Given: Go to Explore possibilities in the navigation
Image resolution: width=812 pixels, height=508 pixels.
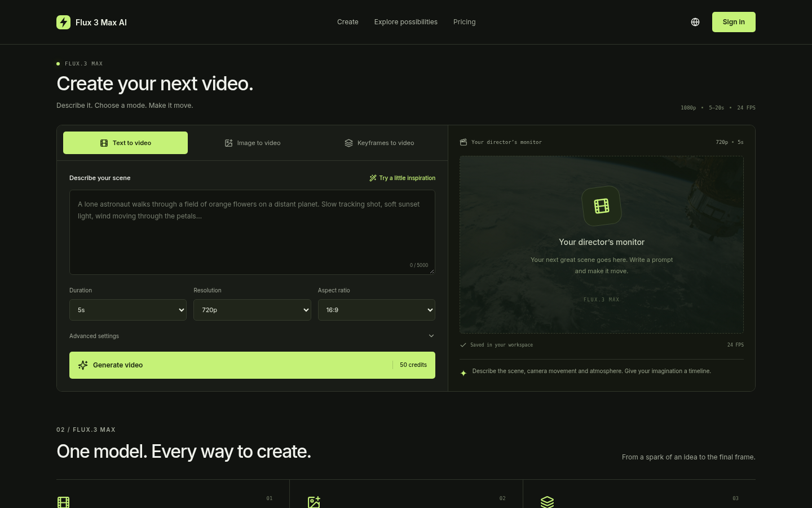Looking at the screenshot, I should (406, 22).
